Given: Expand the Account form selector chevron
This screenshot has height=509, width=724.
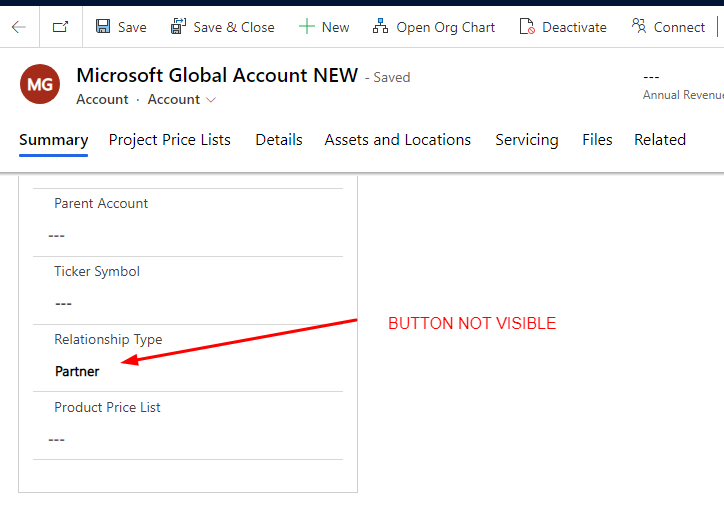Looking at the screenshot, I should click(211, 100).
